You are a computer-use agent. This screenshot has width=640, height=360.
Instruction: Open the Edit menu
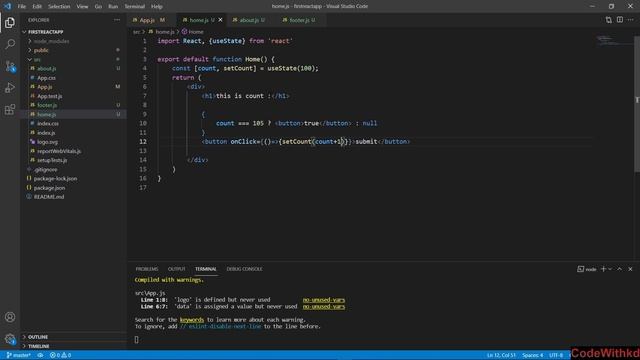(37, 7)
